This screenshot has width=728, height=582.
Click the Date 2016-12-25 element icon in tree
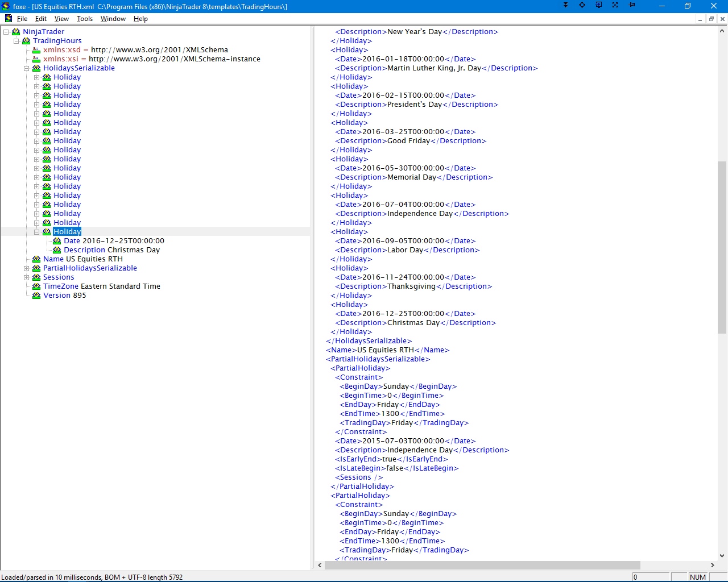tap(57, 241)
